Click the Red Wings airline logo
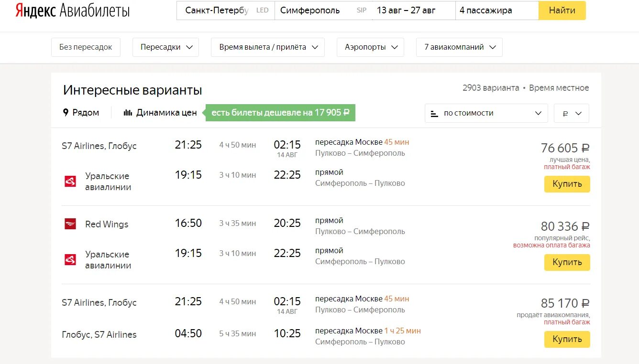This screenshot has width=639, height=364. pos(70,224)
